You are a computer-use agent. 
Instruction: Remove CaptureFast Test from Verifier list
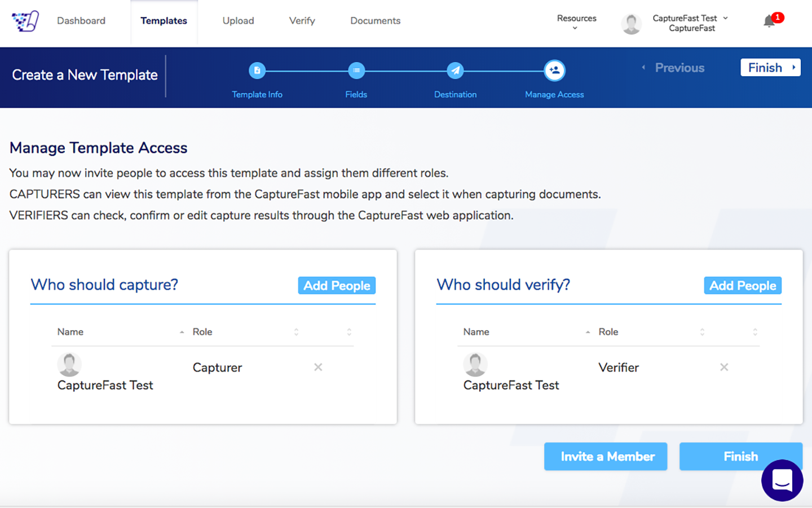(x=724, y=367)
